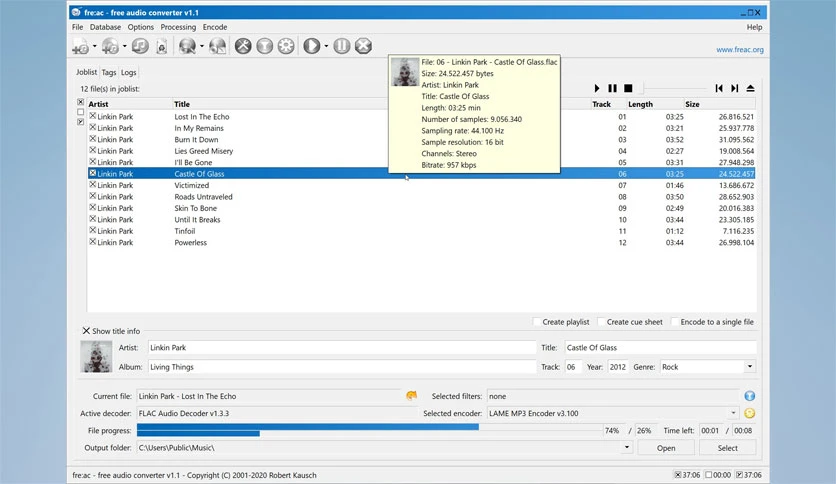Visit www.freac.org link
The height and width of the screenshot is (484, 836).
[x=739, y=50]
